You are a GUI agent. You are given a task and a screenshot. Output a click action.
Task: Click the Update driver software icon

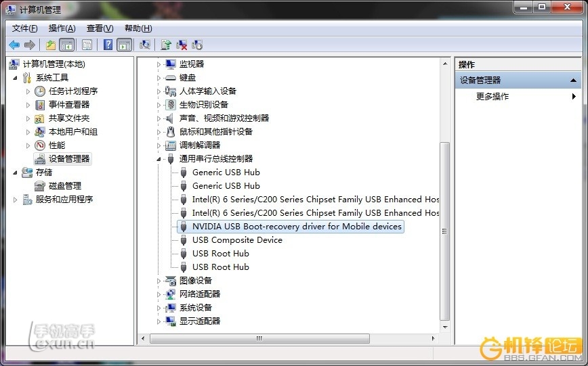(166, 45)
